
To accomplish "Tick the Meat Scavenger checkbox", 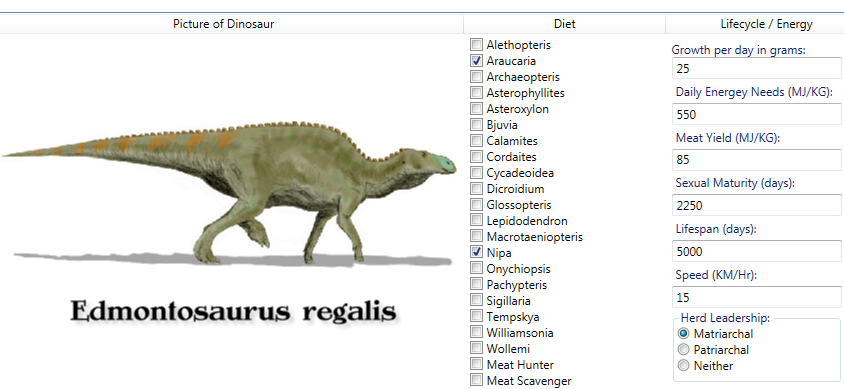I will pos(476,380).
